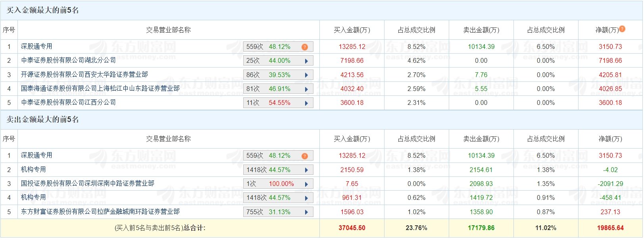Click the 1次 100.00% success-rate box

click(x=278, y=184)
